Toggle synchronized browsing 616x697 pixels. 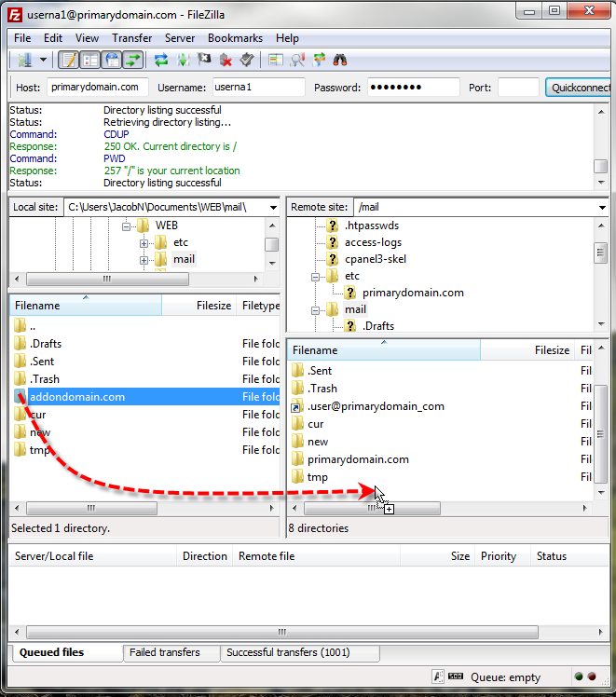[319, 60]
